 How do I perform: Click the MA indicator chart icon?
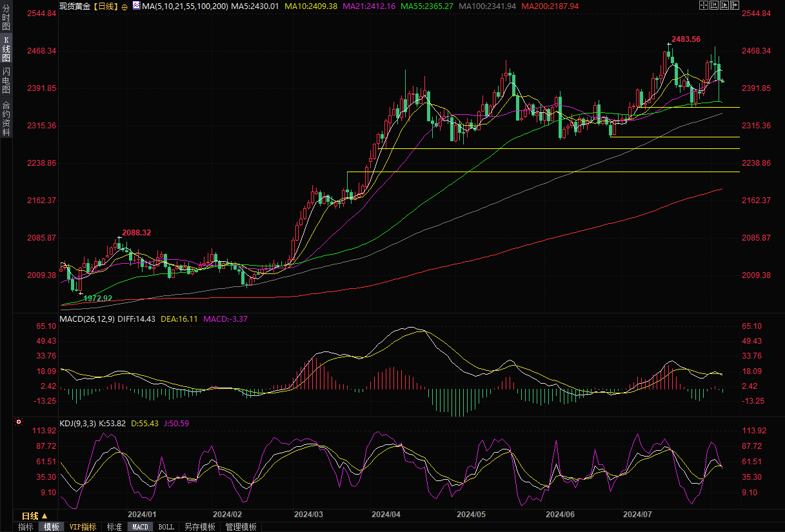point(135,6)
